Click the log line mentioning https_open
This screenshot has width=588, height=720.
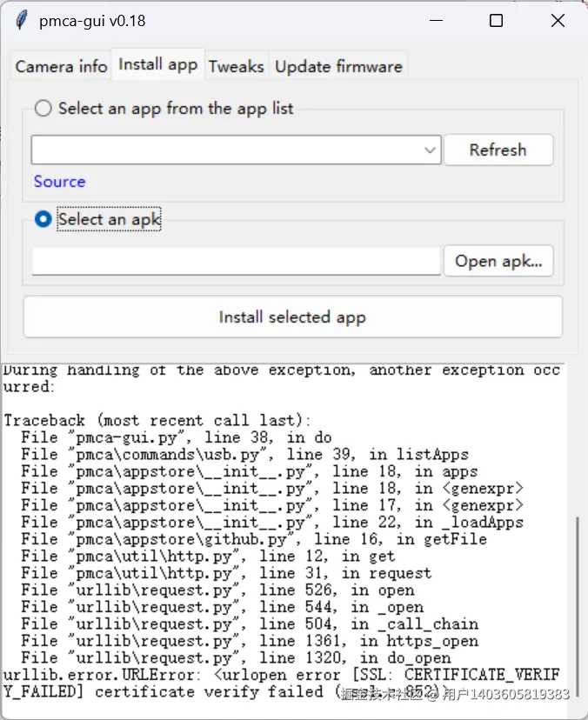pos(250,641)
